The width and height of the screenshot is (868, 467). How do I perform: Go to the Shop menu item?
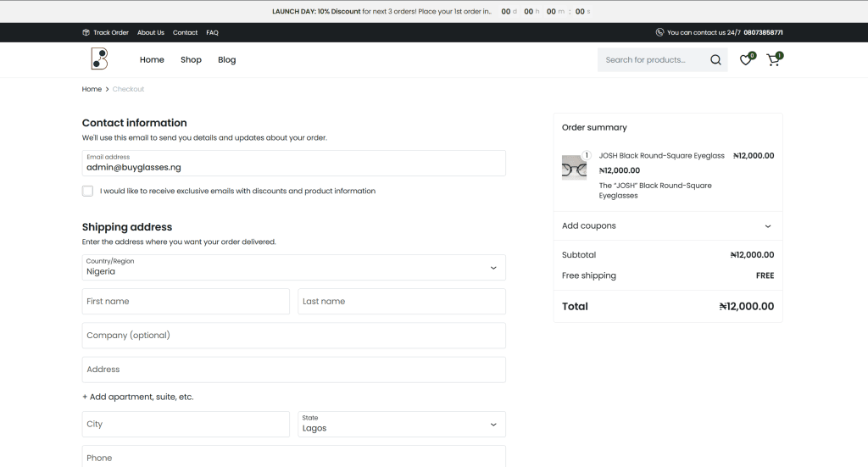191,60
